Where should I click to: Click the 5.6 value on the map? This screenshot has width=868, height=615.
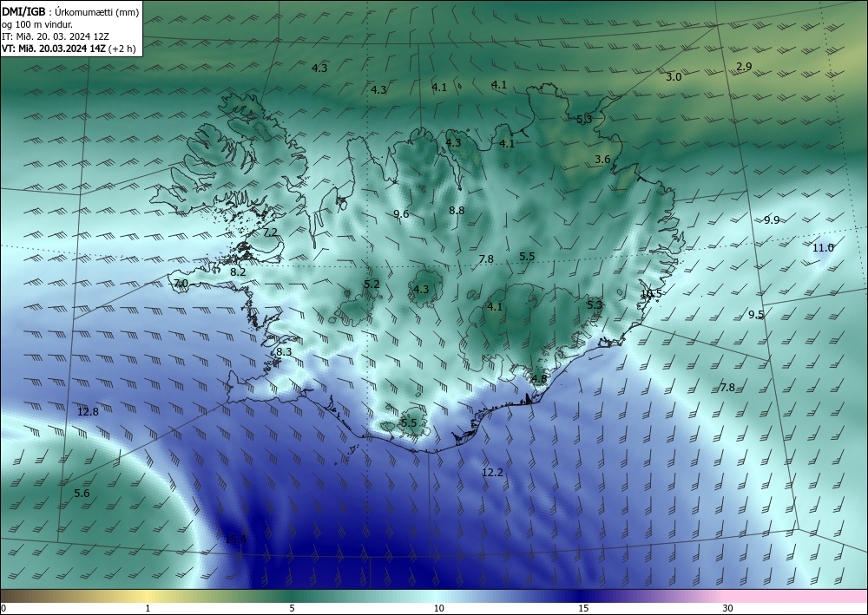click(x=82, y=494)
